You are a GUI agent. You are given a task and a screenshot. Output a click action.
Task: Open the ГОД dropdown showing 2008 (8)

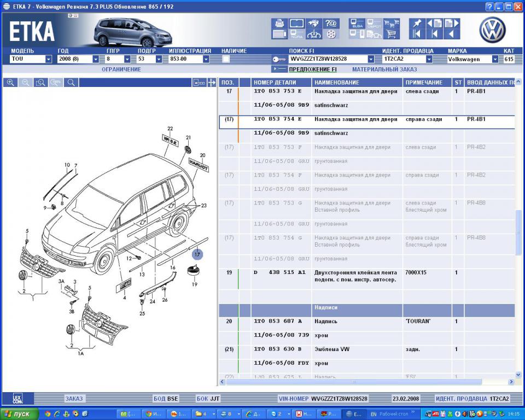(96, 59)
